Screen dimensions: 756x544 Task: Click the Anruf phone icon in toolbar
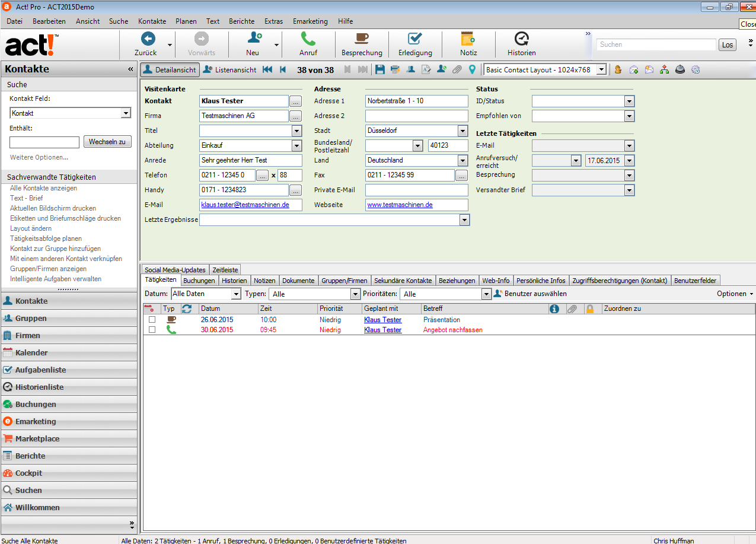coord(308,39)
